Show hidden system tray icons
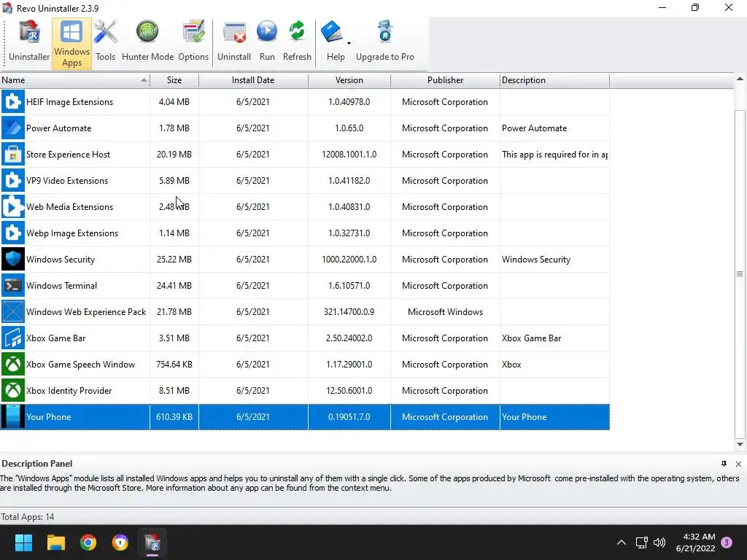The width and height of the screenshot is (747, 560). pyautogui.click(x=622, y=542)
